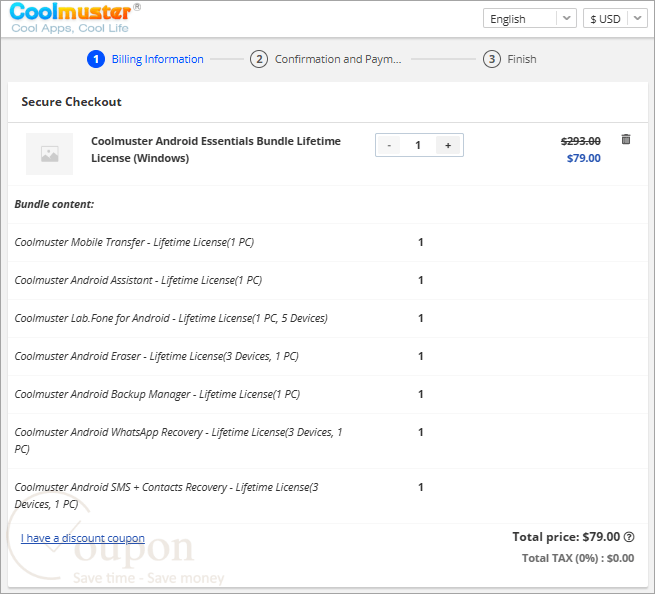Select the Coolmuster Android Assistant row
The image size is (655, 594).
point(328,280)
